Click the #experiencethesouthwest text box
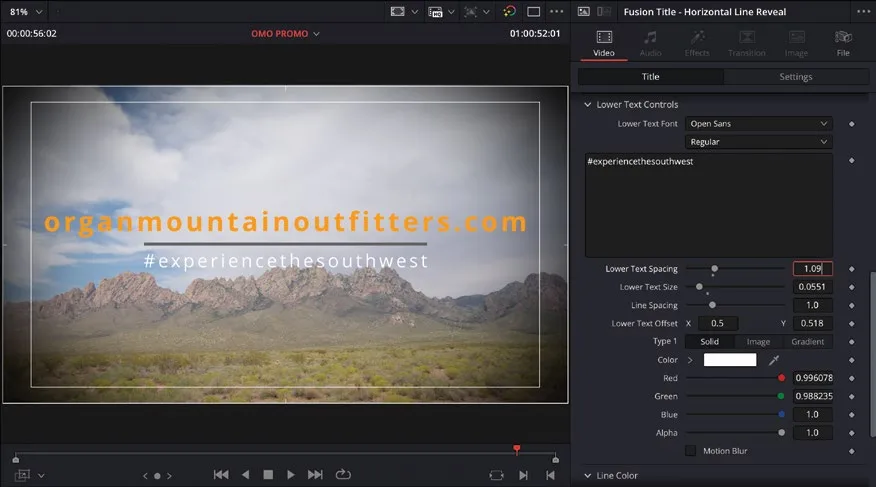 pos(709,205)
